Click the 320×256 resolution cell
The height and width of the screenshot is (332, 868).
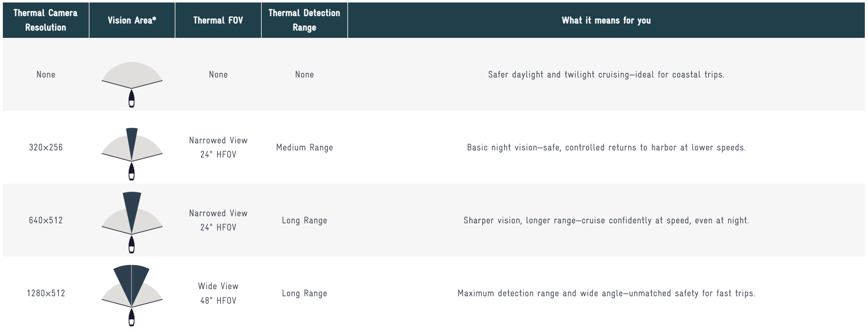pos(46,147)
